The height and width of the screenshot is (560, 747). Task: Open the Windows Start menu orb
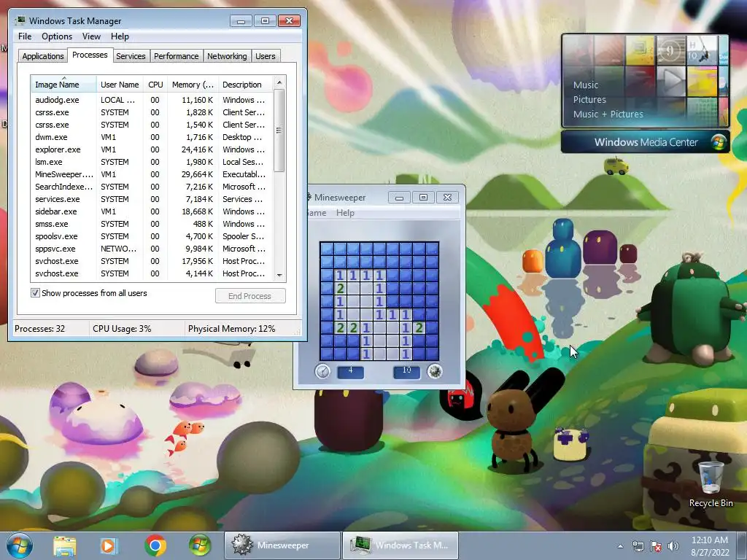click(x=20, y=545)
